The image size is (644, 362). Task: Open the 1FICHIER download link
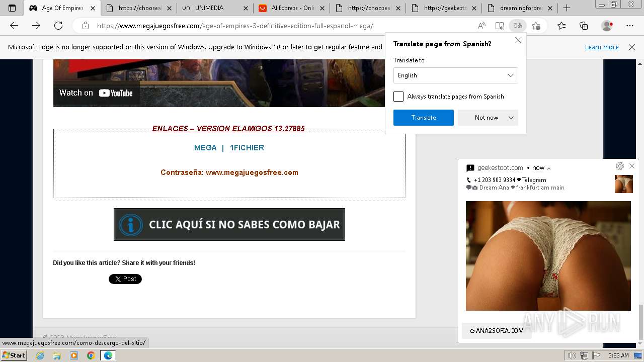[247, 148]
